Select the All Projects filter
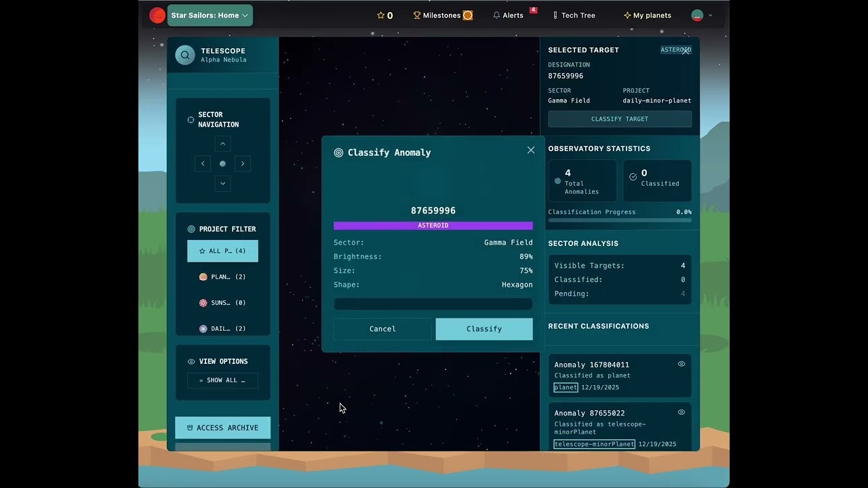 pos(222,251)
